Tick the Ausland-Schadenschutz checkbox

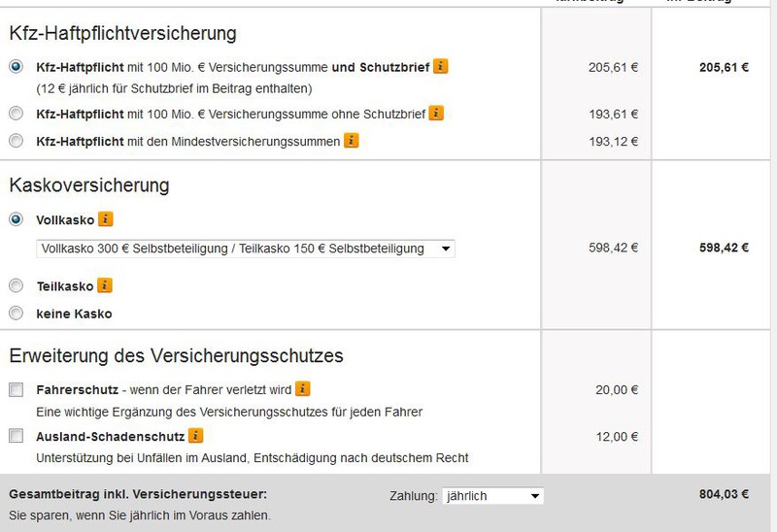16,436
